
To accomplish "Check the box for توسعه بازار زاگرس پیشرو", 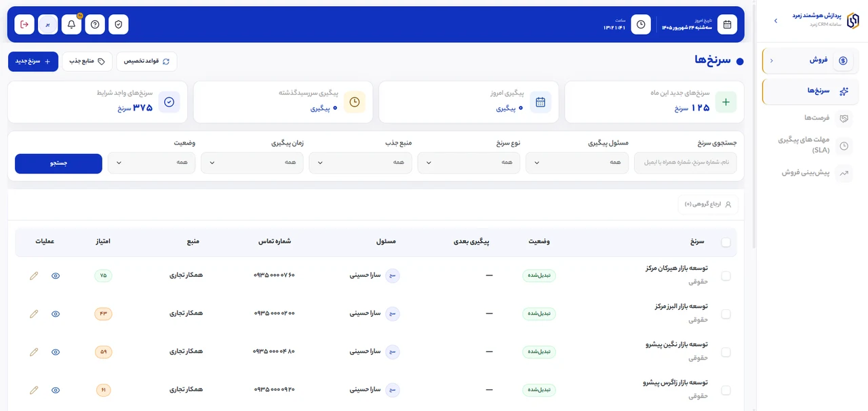I will (x=726, y=391).
